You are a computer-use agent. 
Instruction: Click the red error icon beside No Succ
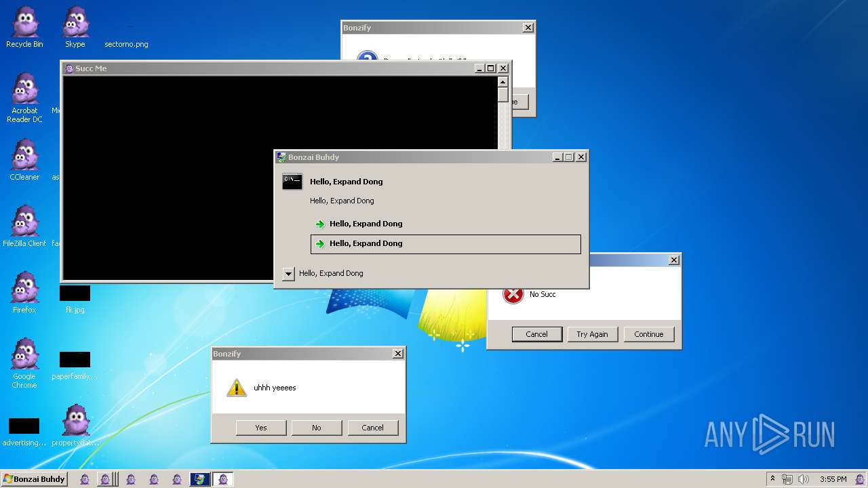513,294
